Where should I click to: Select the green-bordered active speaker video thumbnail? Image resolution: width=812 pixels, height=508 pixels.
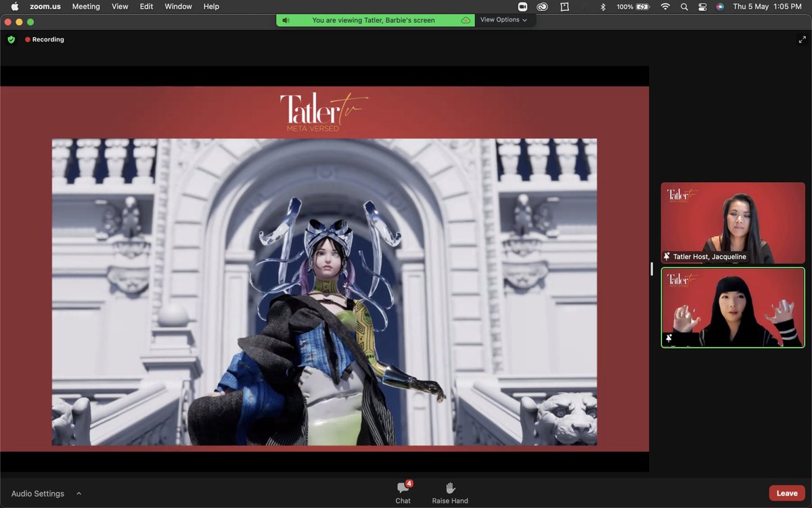coord(733,308)
